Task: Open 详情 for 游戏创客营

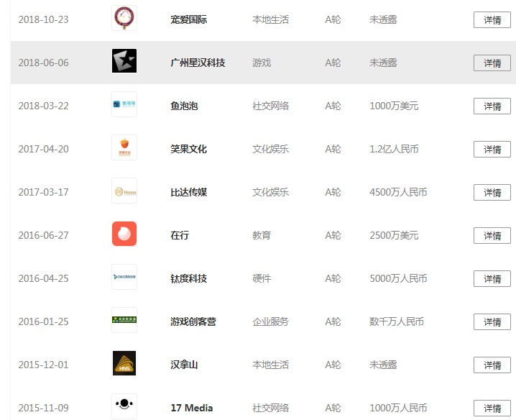Action: click(x=492, y=322)
